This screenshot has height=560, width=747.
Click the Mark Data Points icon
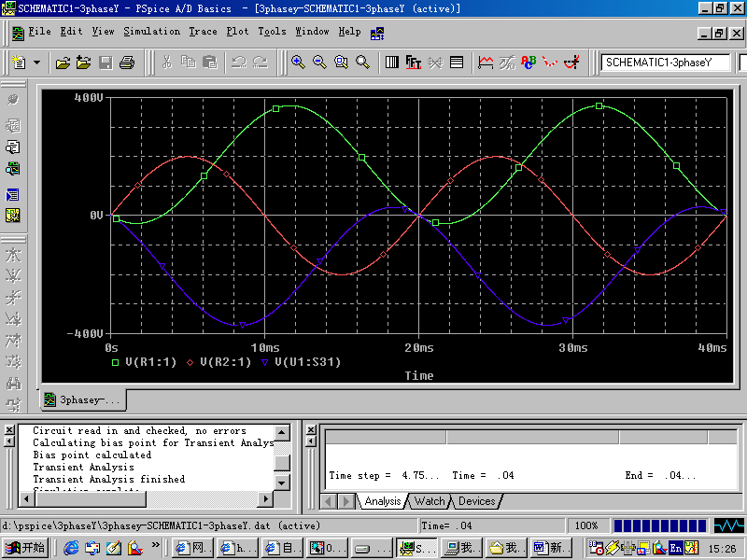[x=550, y=62]
